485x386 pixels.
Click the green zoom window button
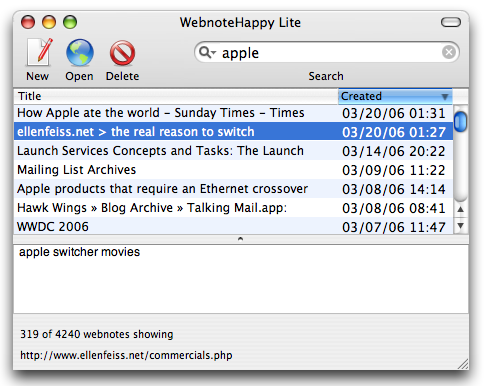coord(70,22)
